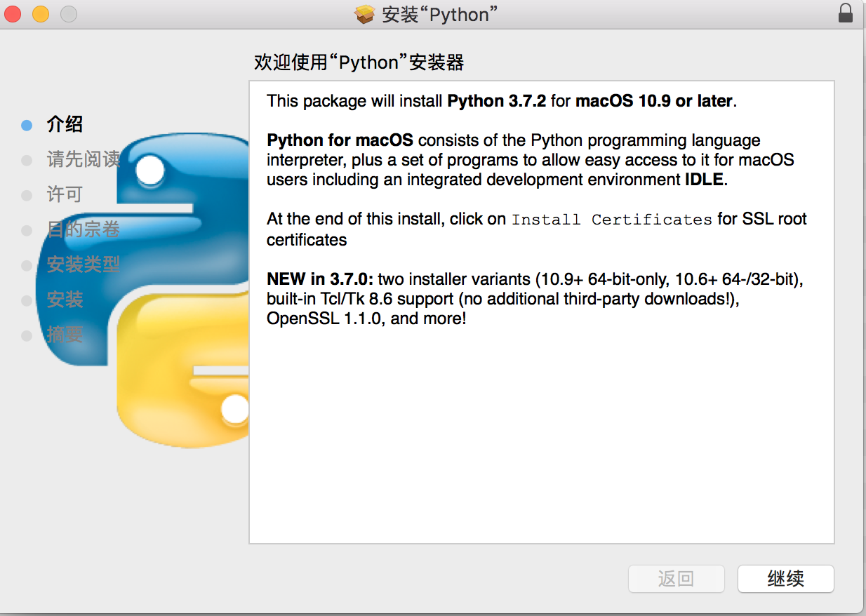The image size is (866, 616).
Task: Click the 继续 button to proceed
Action: (x=785, y=578)
